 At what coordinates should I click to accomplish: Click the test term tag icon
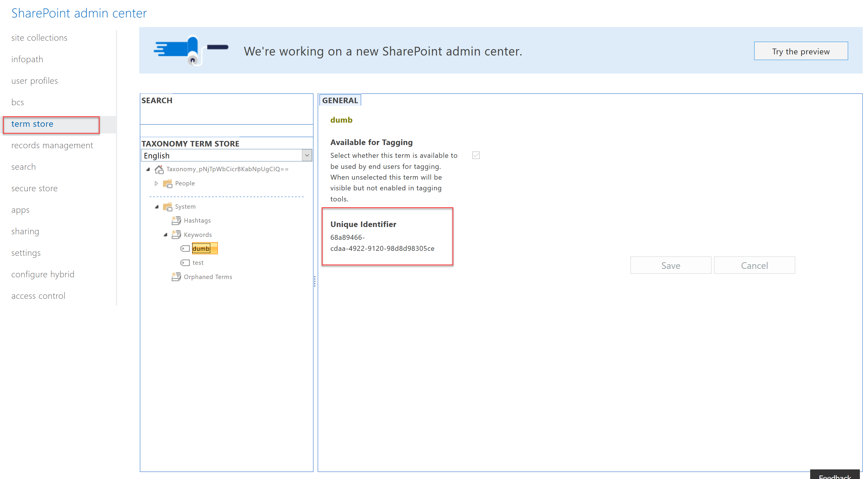(x=185, y=262)
